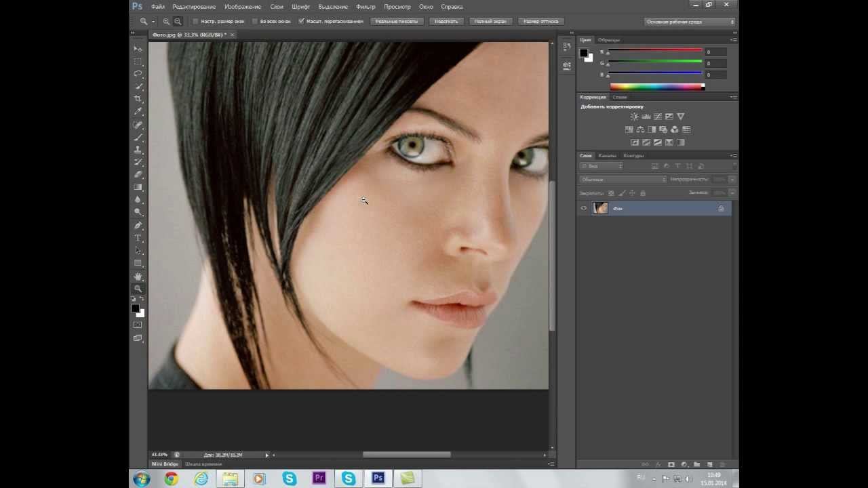Switch to the Каналы tab
The width and height of the screenshot is (868, 488).
pyautogui.click(x=607, y=156)
